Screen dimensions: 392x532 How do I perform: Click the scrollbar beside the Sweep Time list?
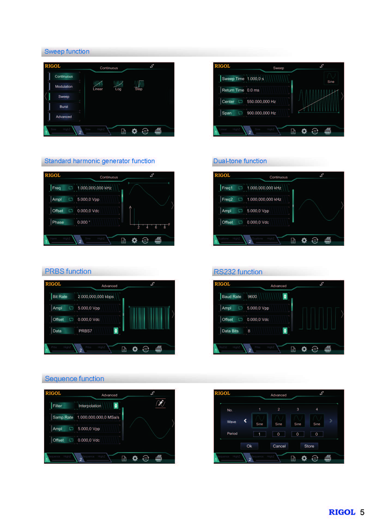[x=292, y=96]
